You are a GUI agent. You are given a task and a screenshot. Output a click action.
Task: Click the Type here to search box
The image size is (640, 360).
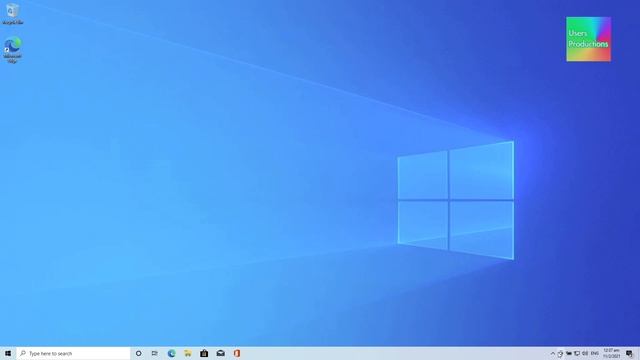(x=73, y=353)
